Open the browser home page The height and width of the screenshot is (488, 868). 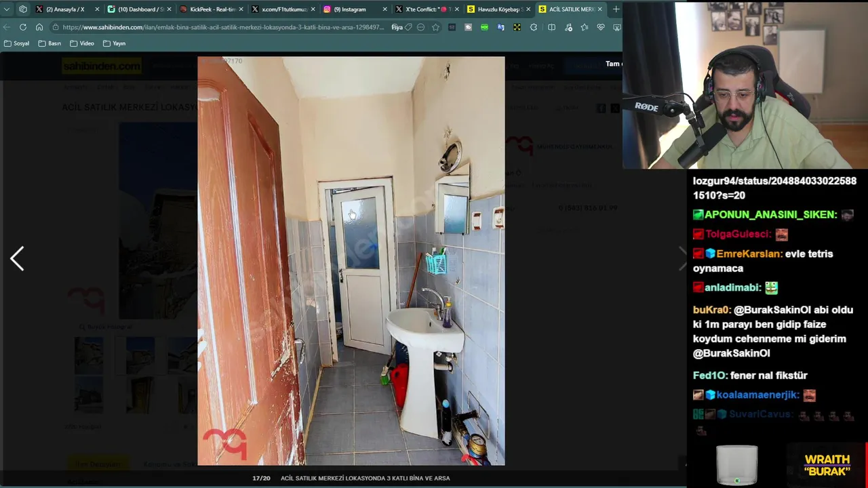[39, 27]
